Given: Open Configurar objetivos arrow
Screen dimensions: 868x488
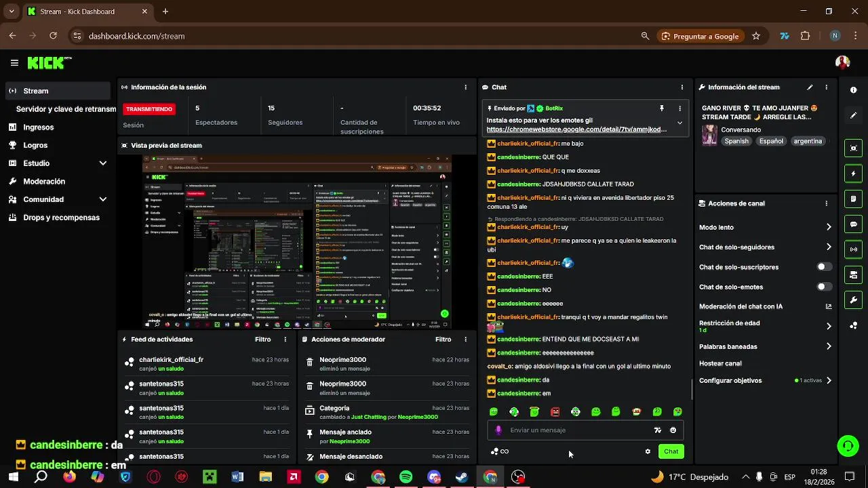Looking at the screenshot, I should click(x=829, y=380).
